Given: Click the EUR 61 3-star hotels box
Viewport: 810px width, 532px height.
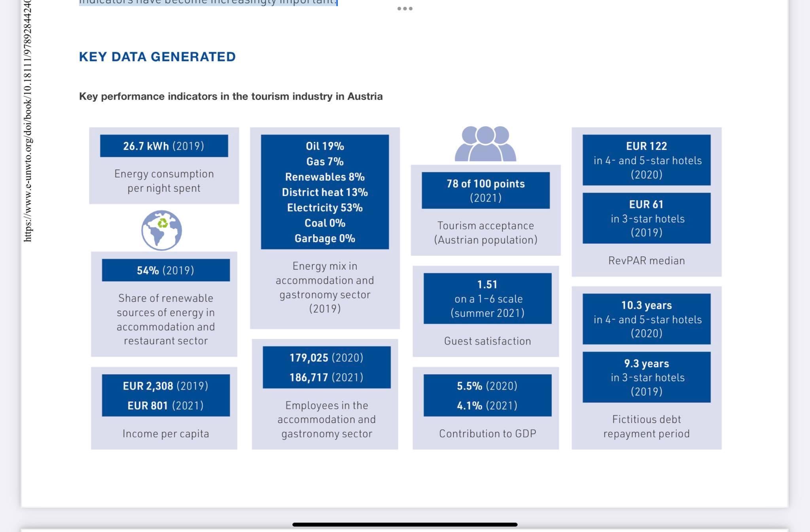Looking at the screenshot, I should 646,218.
